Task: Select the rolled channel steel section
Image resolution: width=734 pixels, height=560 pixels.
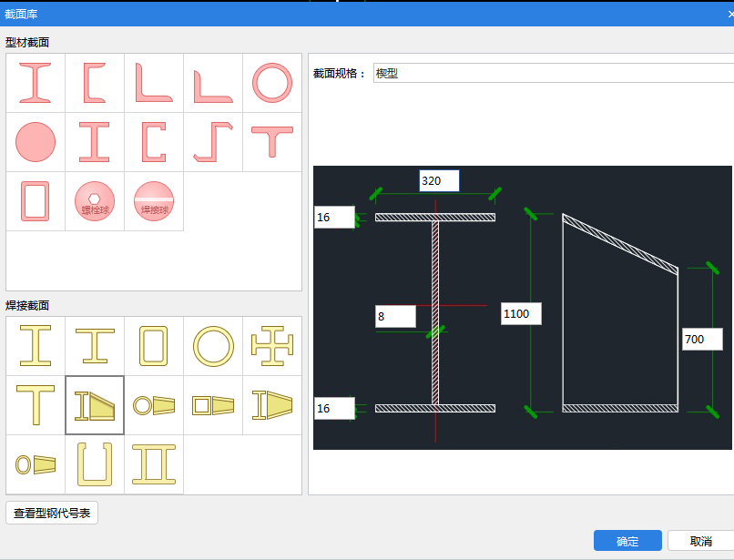Action: (95, 83)
